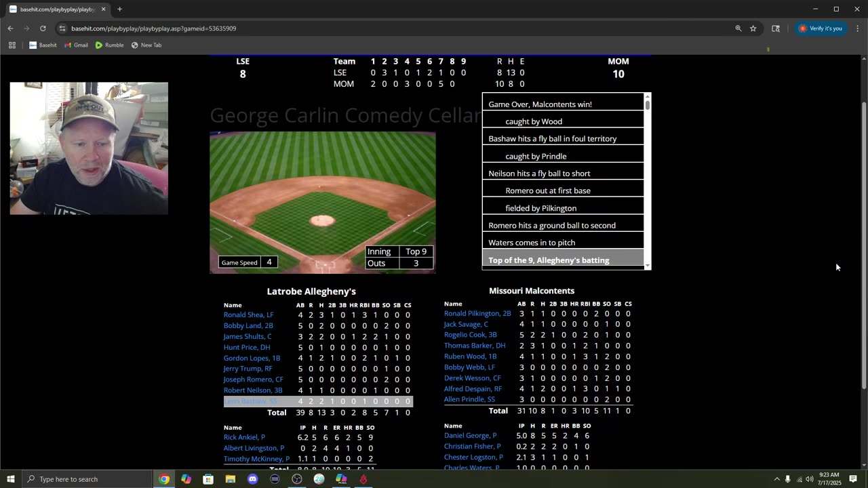Open the tab search icon beside the profile button
868x488 pixels.
[776, 28]
